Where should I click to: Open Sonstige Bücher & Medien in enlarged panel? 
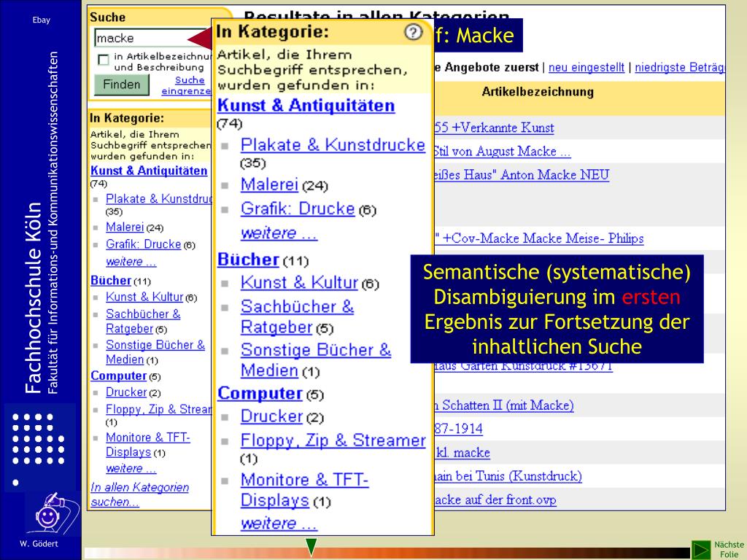point(315,359)
